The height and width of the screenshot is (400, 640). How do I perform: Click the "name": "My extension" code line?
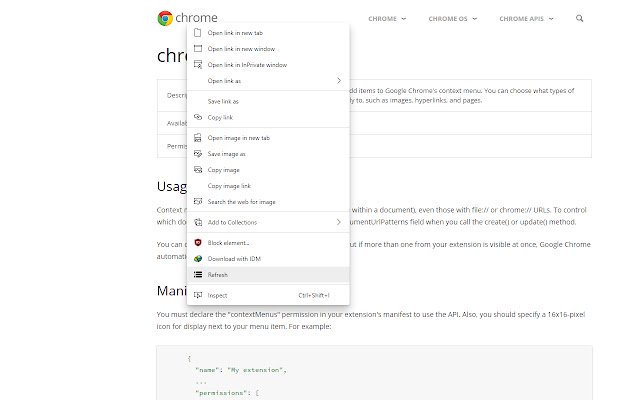point(241,370)
